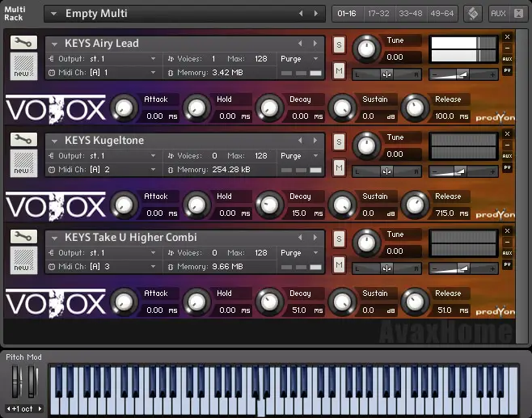Open the Purge menu for KEYS Airy Lead
Screen dimensions: 532x418
315,59
